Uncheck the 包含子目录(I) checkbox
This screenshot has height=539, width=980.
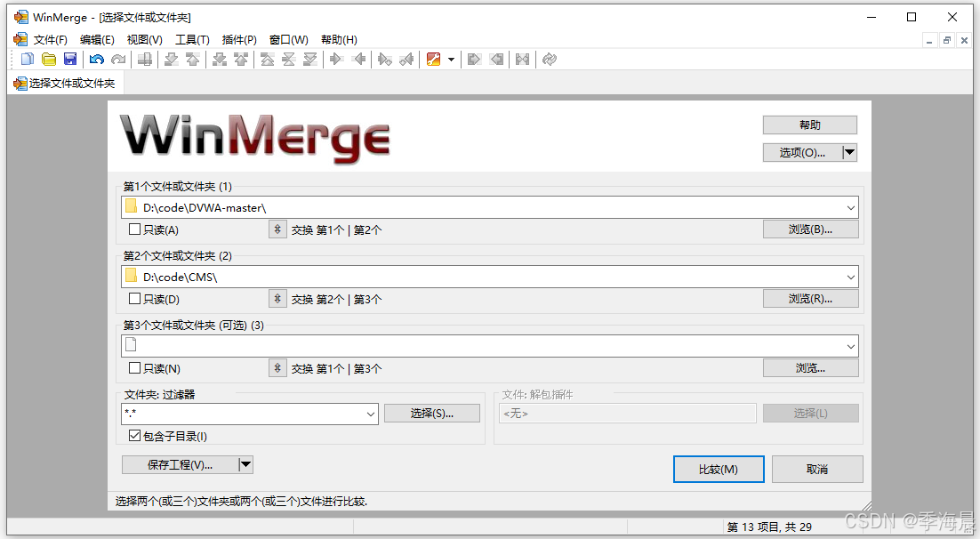[134, 436]
